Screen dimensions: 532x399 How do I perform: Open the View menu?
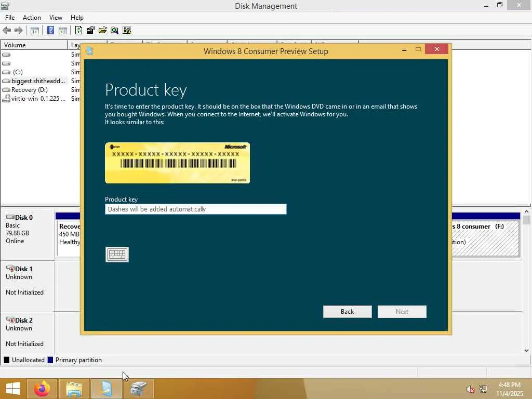click(x=56, y=18)
